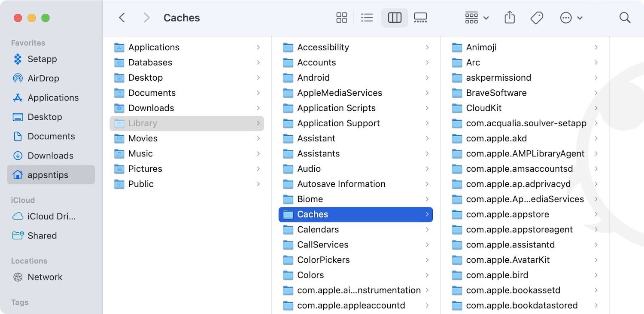Open the Group By dropdown
Screen dimensions: 644x314
pos(477,18)
